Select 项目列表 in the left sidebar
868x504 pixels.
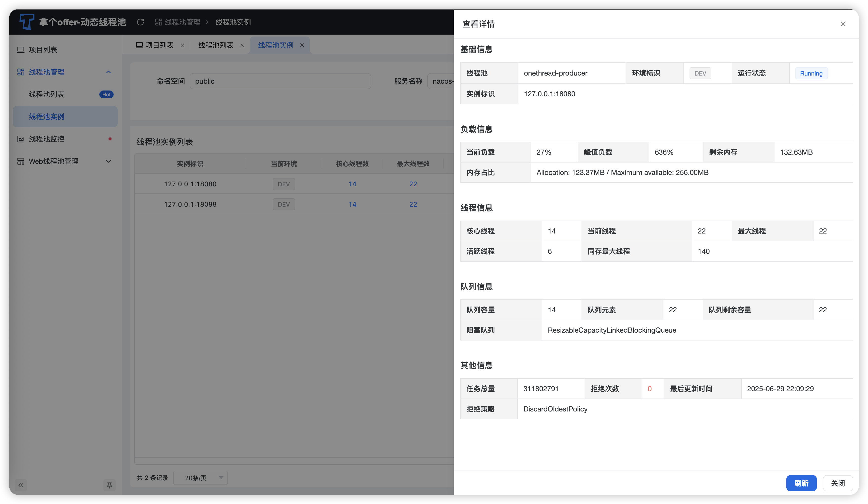[43, 50]
